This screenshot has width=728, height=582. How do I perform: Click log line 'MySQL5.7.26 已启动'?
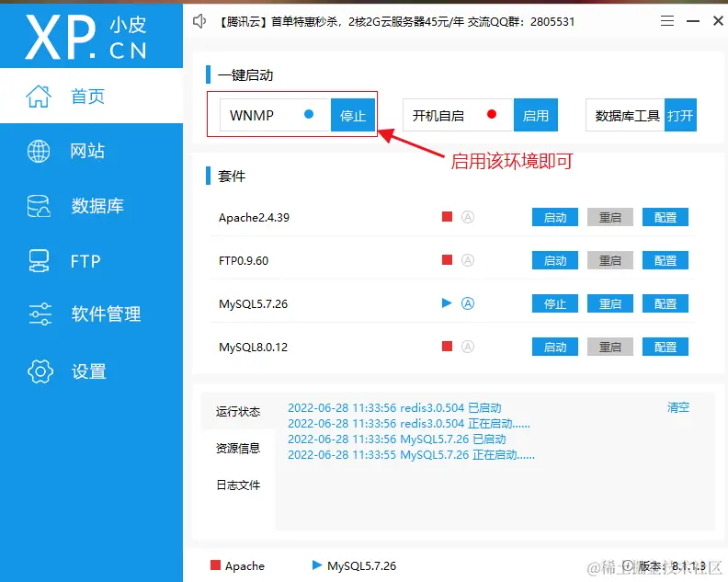pyautogui.click(x=397, y=439)
